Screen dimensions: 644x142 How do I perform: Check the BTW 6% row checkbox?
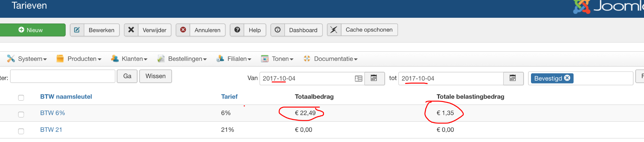21,114
